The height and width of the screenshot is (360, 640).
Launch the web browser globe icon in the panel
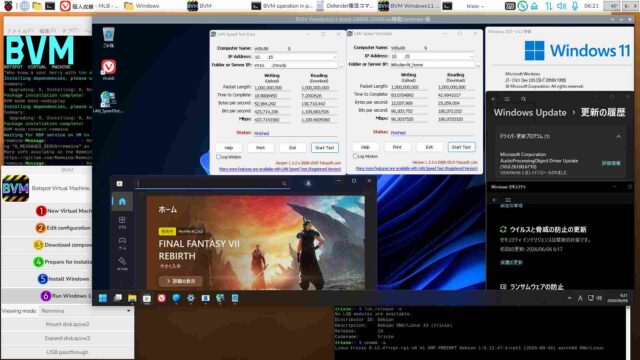coord(24,6)
